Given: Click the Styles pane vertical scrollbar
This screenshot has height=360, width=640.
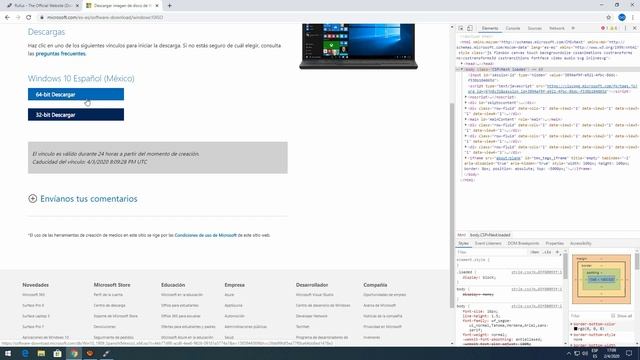Looking at the screenshot, I should pos(565,266).
